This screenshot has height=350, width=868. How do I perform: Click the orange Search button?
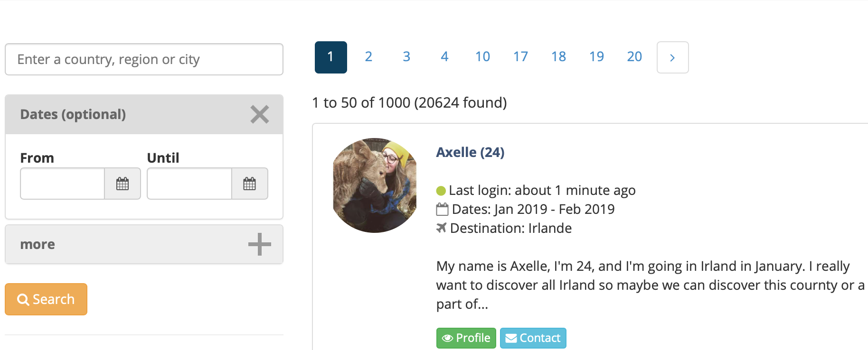click(x=46, y=299)
